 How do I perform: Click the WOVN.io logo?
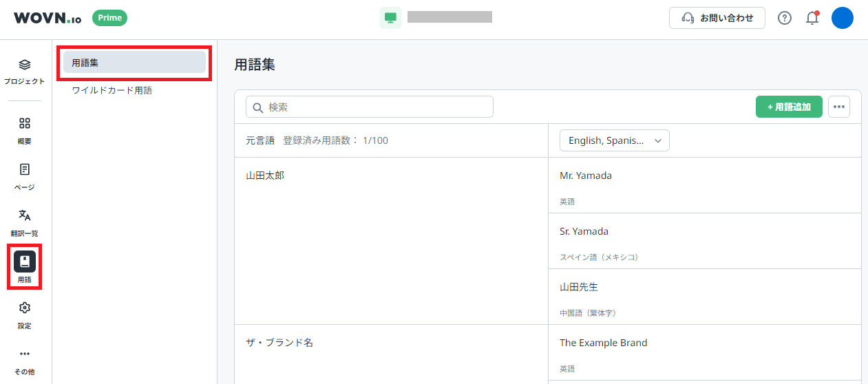(47, 19)
